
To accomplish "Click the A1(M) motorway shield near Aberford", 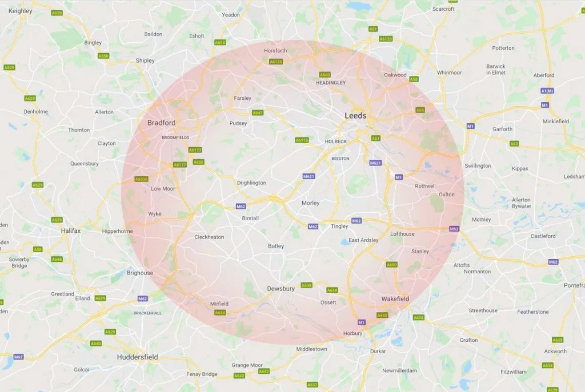I will [547, 91].
